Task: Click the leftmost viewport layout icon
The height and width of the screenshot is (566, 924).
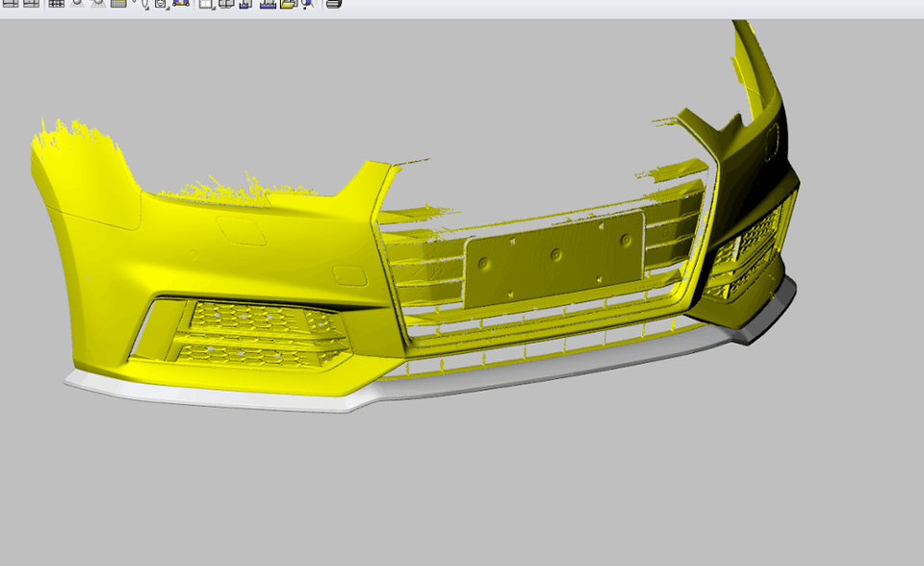Action: point(11,4)
